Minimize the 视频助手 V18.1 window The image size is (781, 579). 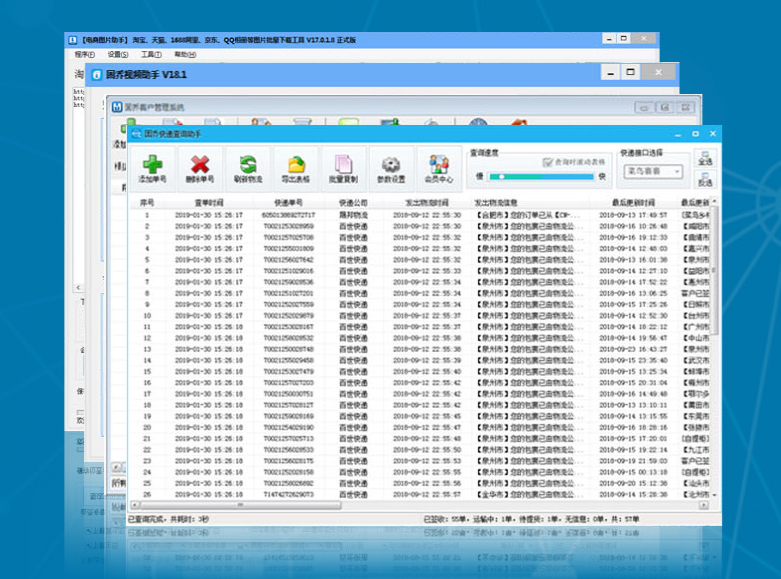(611, 73)
